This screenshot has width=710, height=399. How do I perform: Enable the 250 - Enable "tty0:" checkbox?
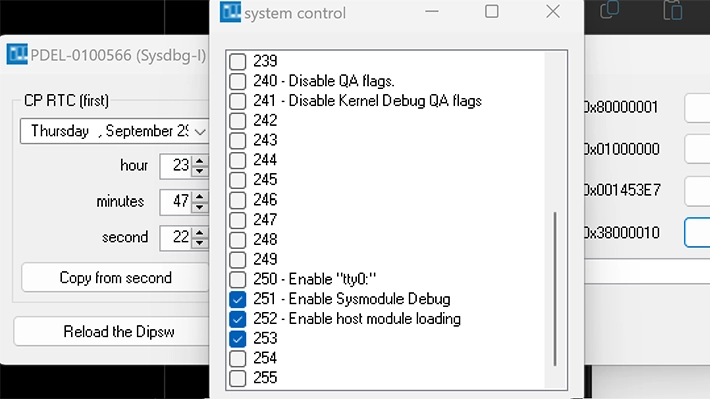click(237, 279)
